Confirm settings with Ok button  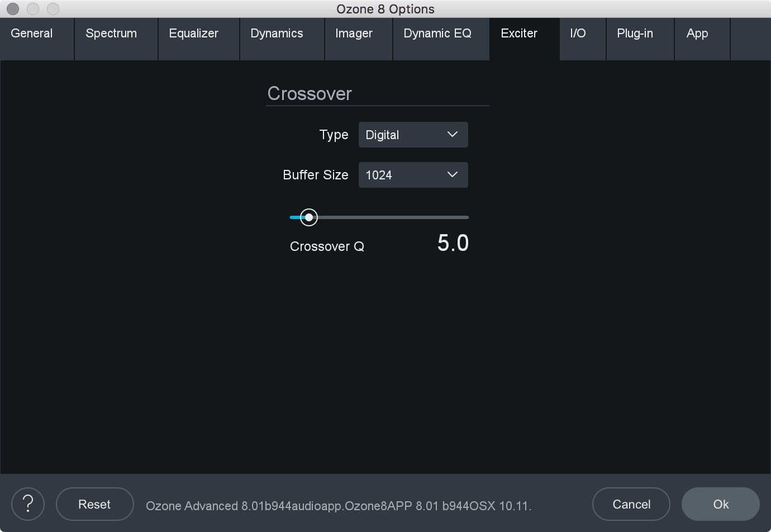(721, 504)
